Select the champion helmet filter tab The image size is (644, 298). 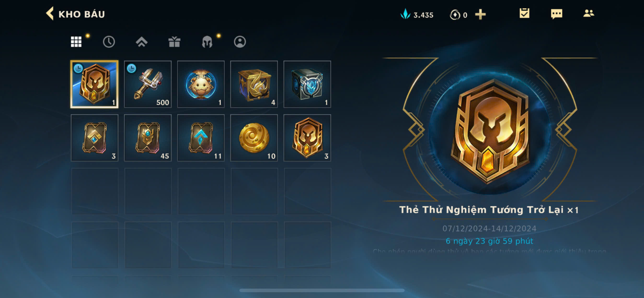coord(207,42)
